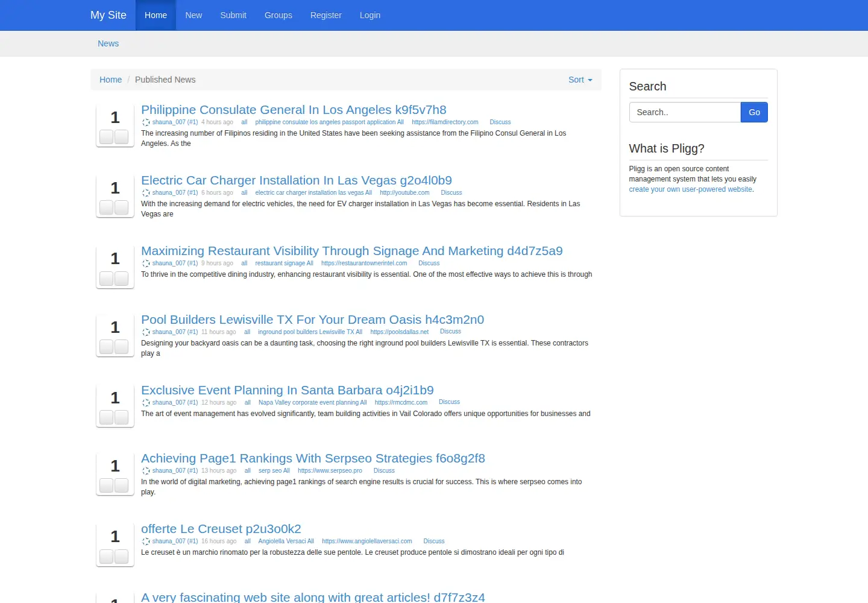Click the 'Napa Valley corporate event planning All' tag
The width and height of the screenshot is (868, 603).
pyautogui.click(x=312, y=403)
